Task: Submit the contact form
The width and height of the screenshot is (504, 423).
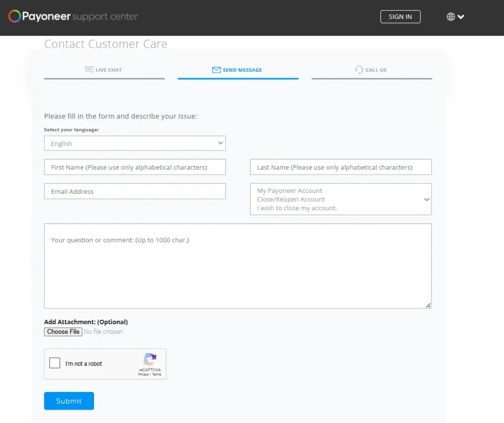Action: tap(69, 401)
